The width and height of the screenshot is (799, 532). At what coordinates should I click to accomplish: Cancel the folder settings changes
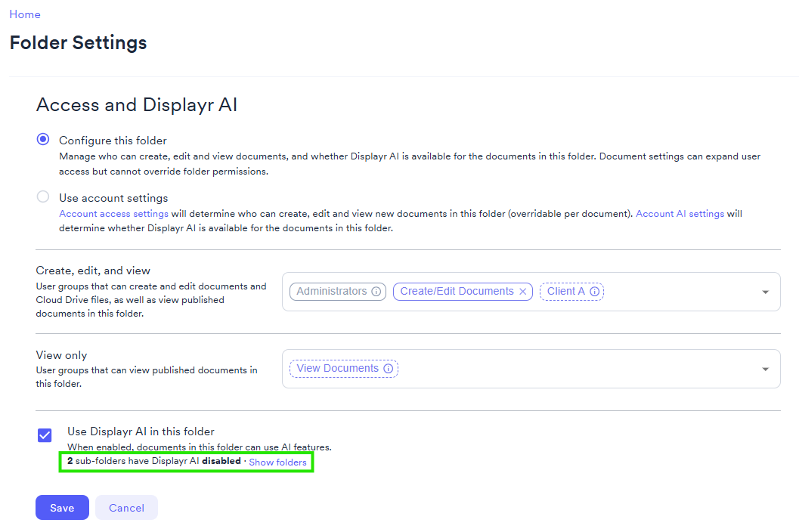coord(126,508)
